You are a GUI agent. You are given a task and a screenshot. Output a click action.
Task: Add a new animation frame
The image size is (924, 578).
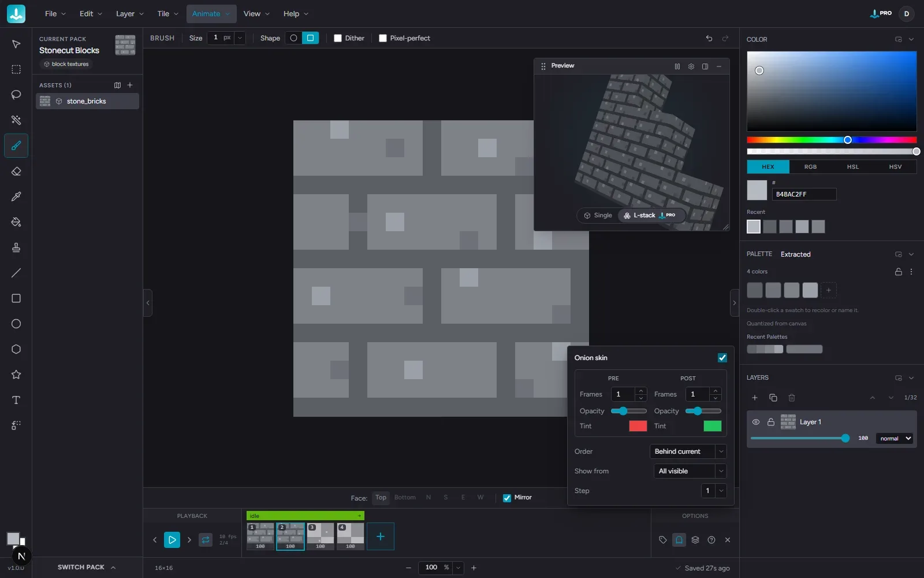(381, 536)
